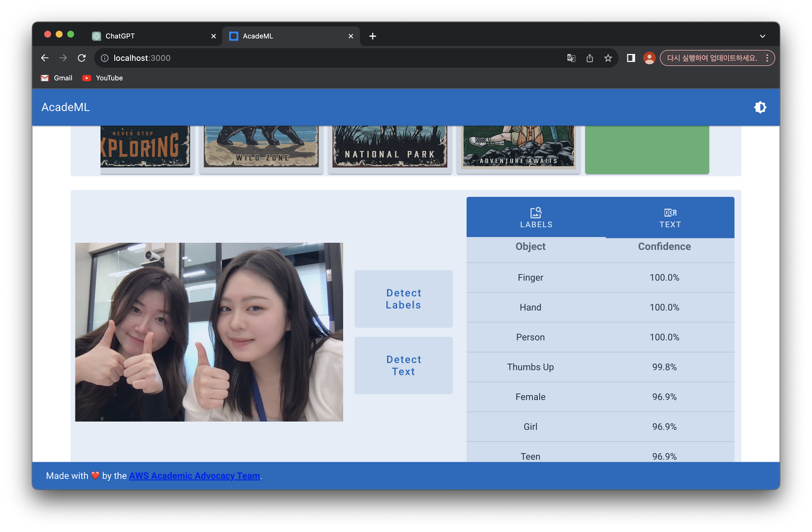Go back with the browser back arrow
The image size is (812, 532).
coord(44,58)
